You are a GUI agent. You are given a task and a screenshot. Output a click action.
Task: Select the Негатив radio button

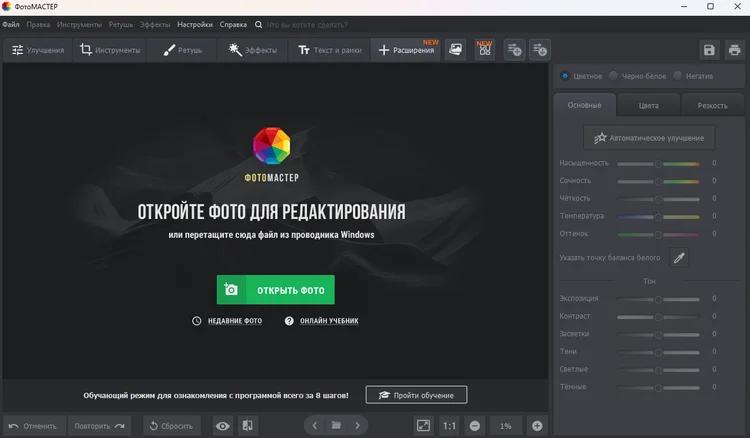693,76
